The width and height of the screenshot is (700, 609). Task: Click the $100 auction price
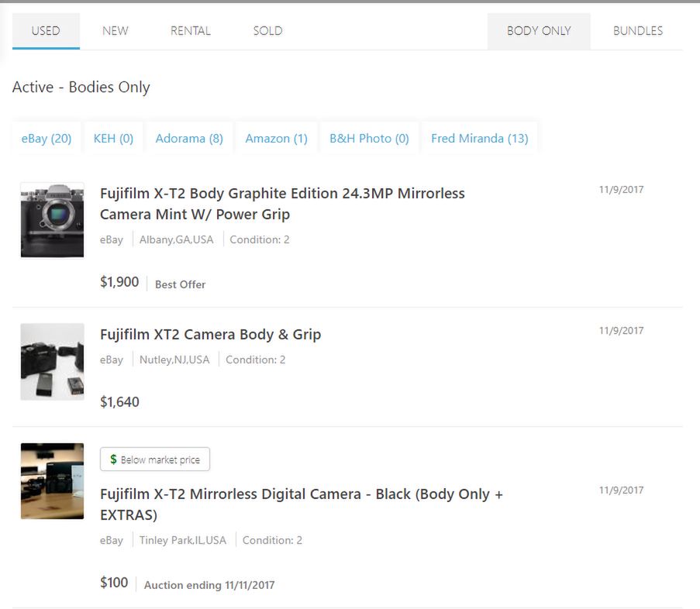point(114,583)
